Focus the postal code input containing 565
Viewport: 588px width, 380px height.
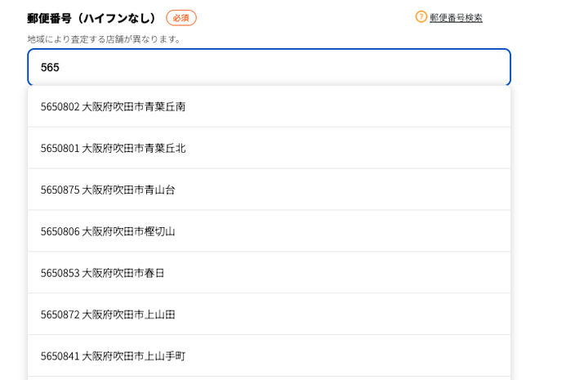click(x=269, y=67)
